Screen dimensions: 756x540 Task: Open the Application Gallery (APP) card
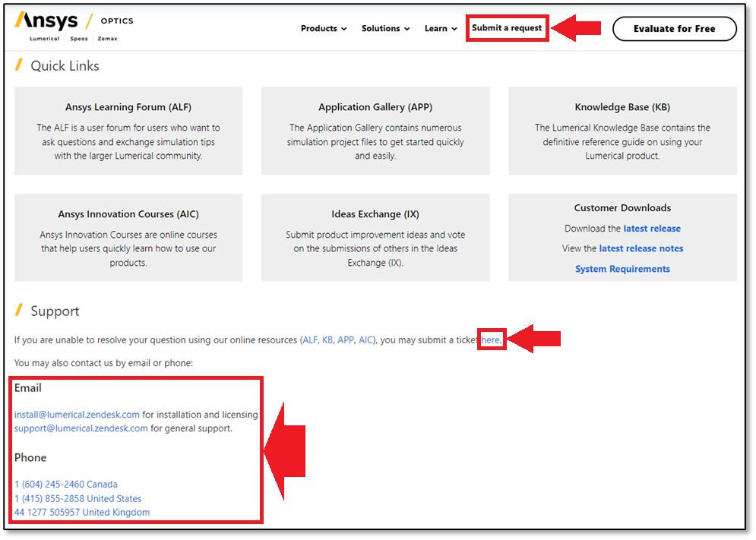(375, 131)
